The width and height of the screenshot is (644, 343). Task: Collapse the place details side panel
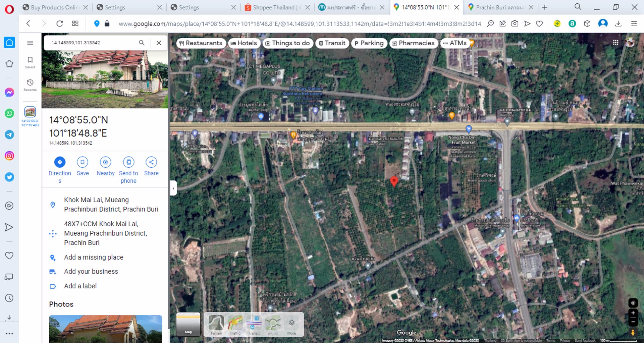tap(173, 188)
